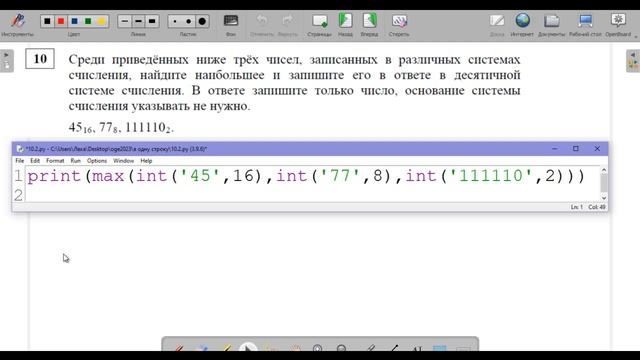The image size is (640, 360).
Task: Click the zoom out tool in bottom palette
Action: point(341,349)
